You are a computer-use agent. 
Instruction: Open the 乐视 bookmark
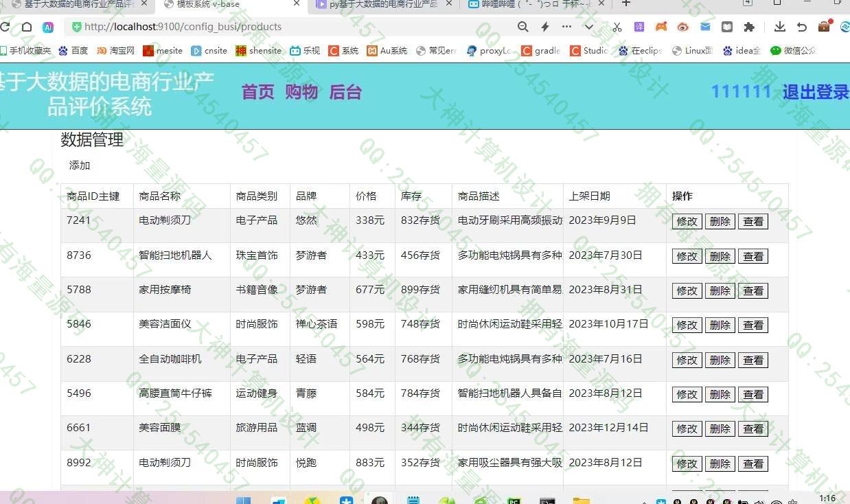(x=305, y=50)
